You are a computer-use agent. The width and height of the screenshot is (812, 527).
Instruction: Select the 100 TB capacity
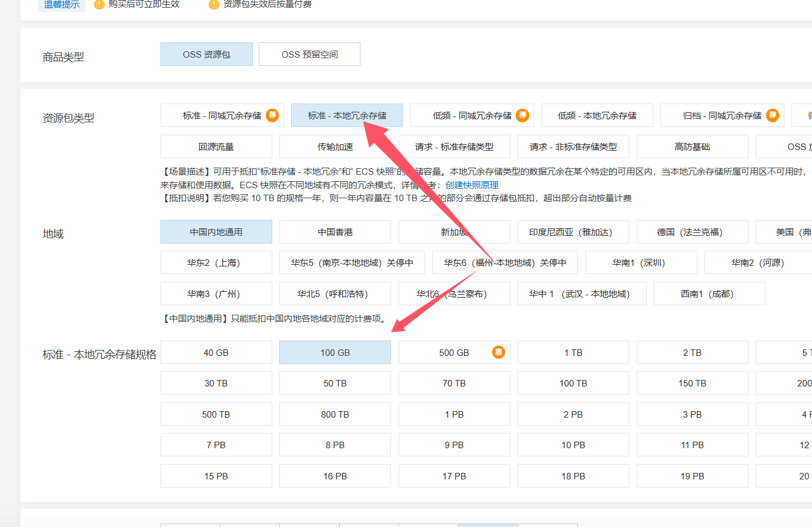tap(573, 383)
